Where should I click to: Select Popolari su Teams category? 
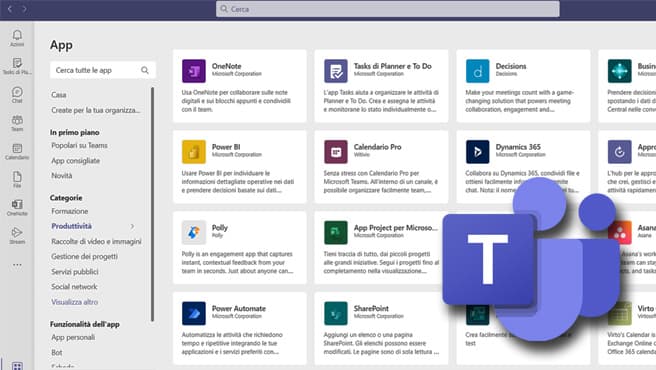79,145
